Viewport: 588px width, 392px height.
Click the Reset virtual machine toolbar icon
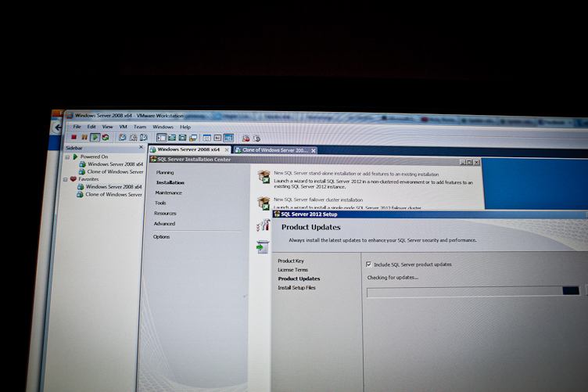[x=106, y=138]
